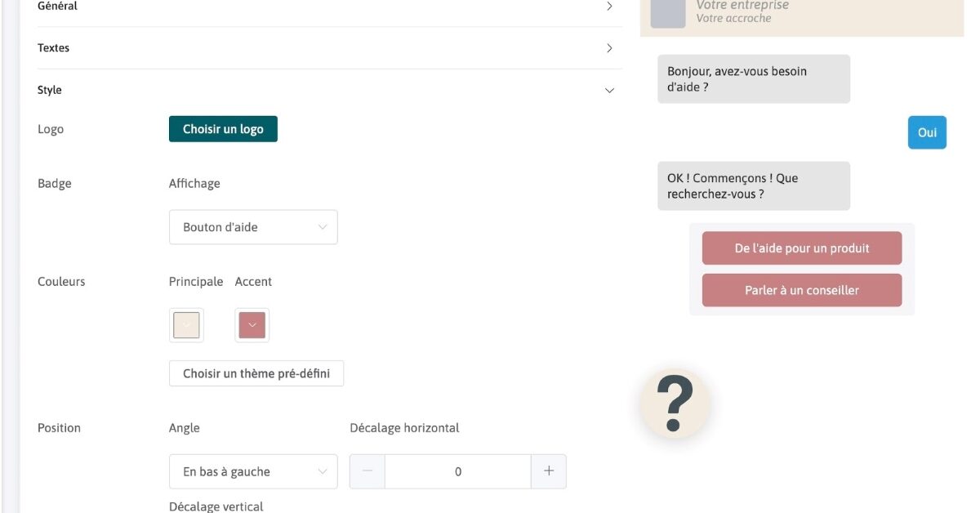Click Choisir un thème pré-défini
The image size is (980, 513).
tap(256, 372)
